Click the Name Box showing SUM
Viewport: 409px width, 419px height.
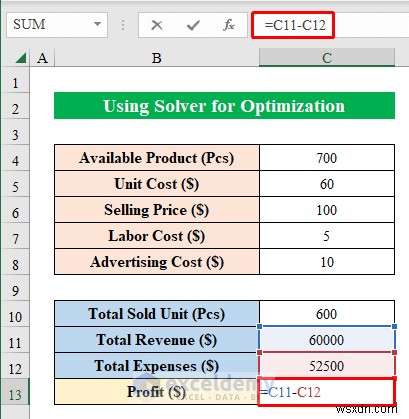(57, 25)
